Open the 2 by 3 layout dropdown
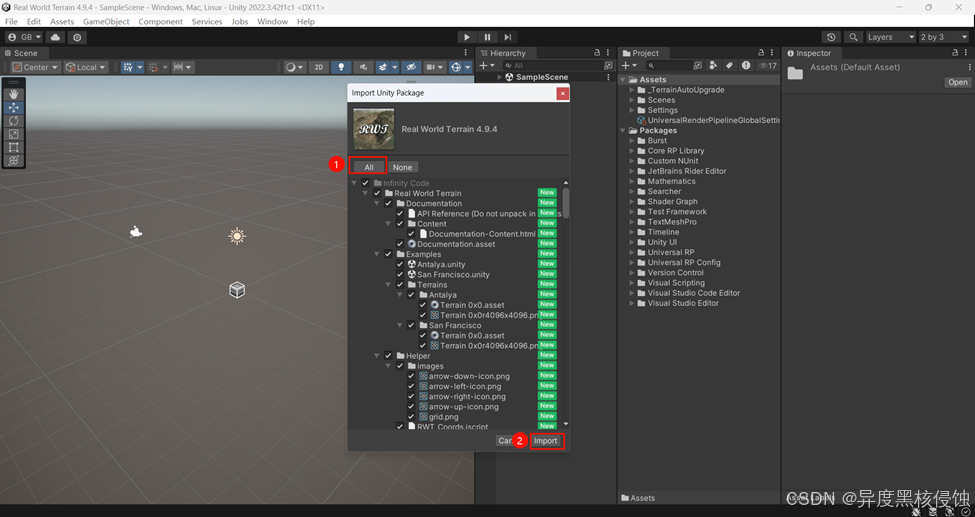 (x=944, y=37)
